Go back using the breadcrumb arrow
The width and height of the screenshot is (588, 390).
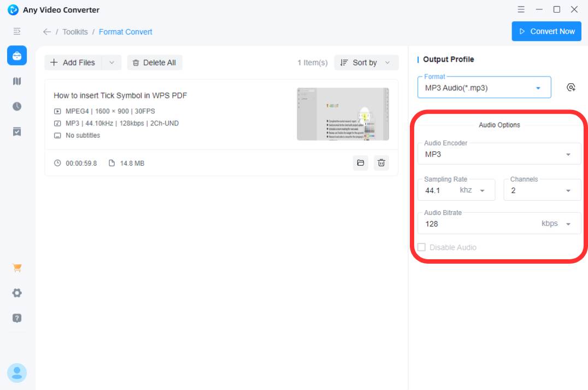(x=47, y=32)
